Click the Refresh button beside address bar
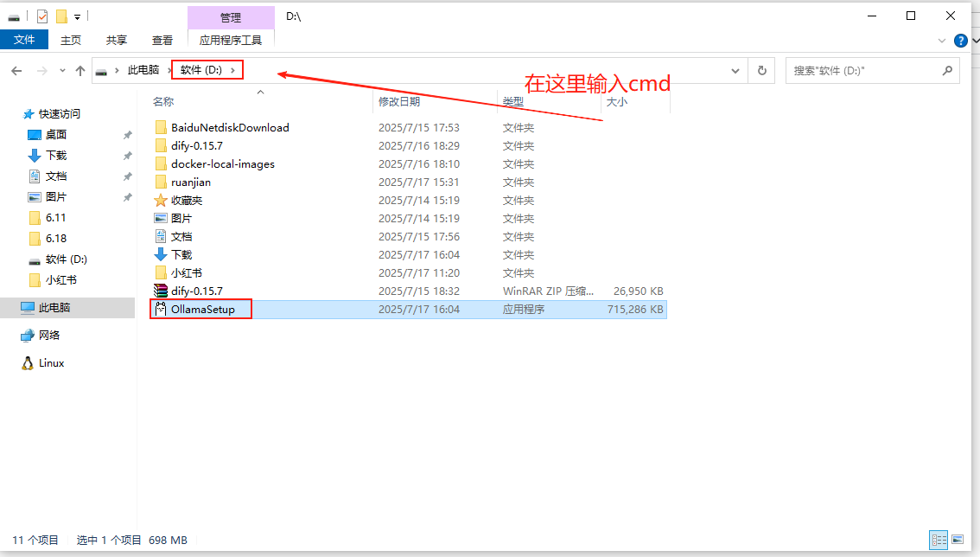980x557 pixels. click(x=761, y=71)
